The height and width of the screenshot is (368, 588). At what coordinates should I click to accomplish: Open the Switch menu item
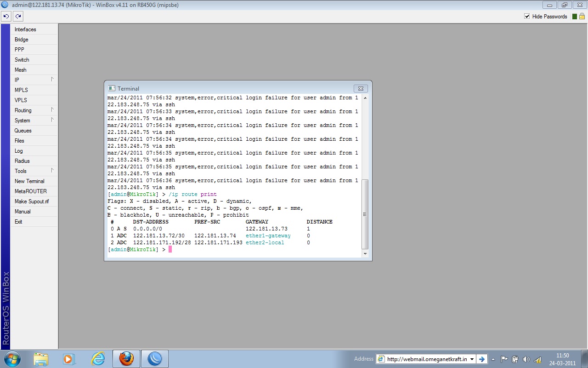[34, 60]
